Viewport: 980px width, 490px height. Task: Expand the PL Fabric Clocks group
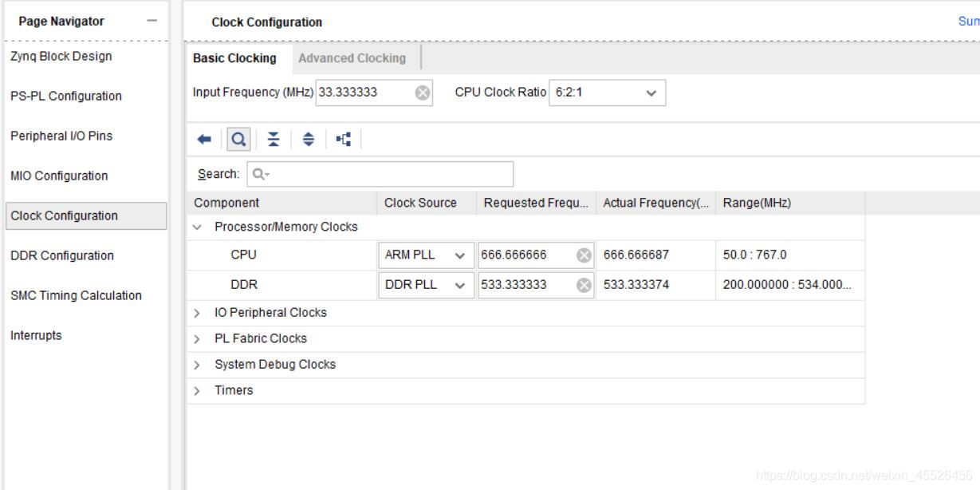[198, 339]
